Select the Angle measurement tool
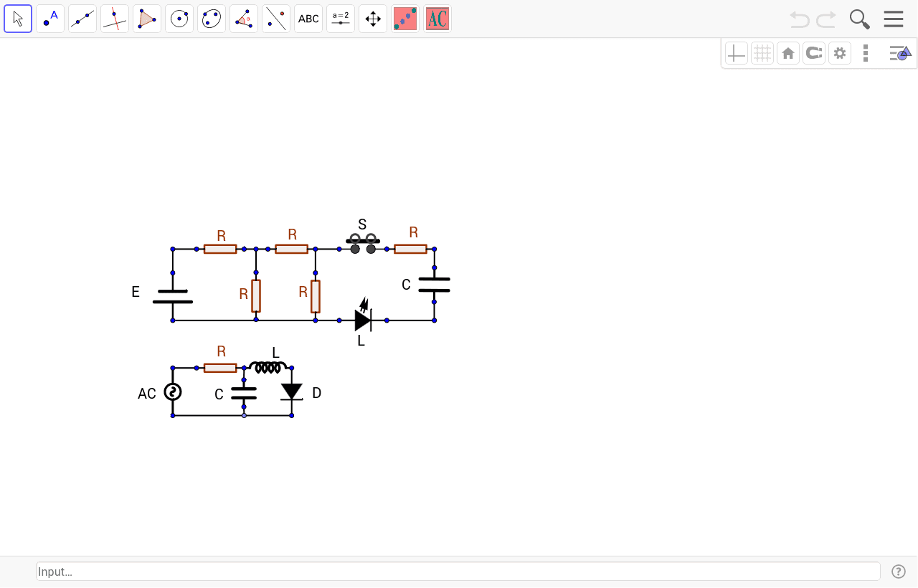Image resolution: width=918 pixels, height=588 pixels. point(244,19)
